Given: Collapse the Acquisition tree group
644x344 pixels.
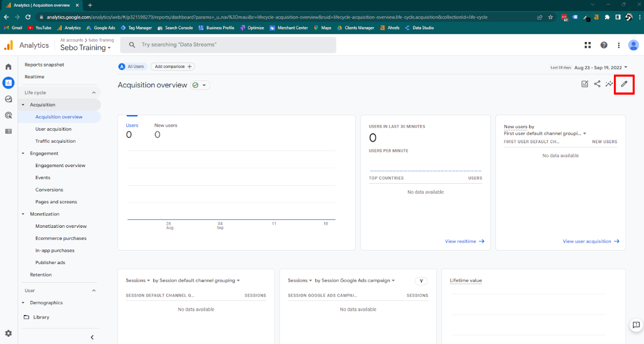Looking at the screenshot, I should pos(23,105).
